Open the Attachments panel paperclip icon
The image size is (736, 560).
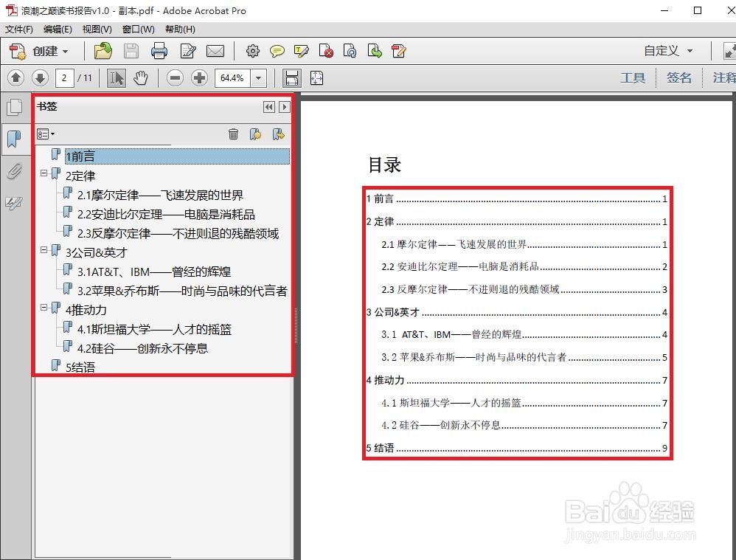tap(14, 171)
